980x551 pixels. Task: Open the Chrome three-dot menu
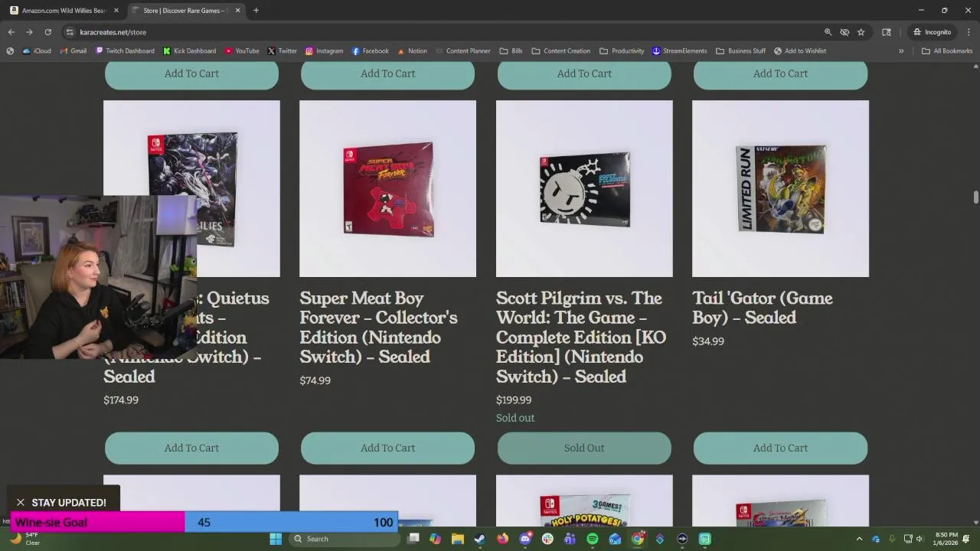tap(969, 32)
